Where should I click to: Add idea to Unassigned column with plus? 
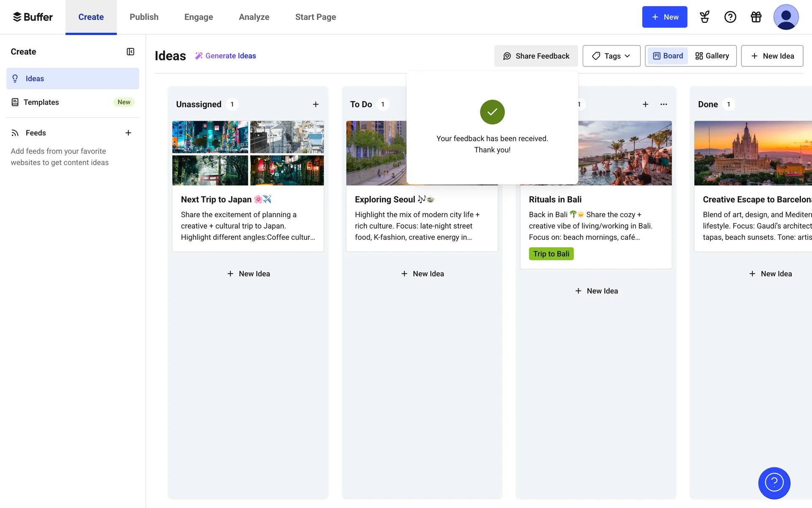(x=315, y=104)
